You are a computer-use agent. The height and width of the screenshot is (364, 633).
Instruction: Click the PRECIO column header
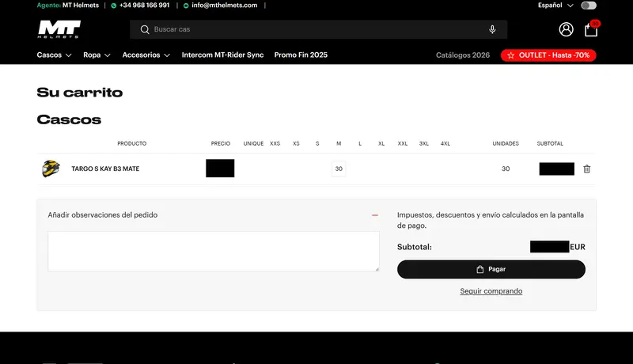click(221, 144)
